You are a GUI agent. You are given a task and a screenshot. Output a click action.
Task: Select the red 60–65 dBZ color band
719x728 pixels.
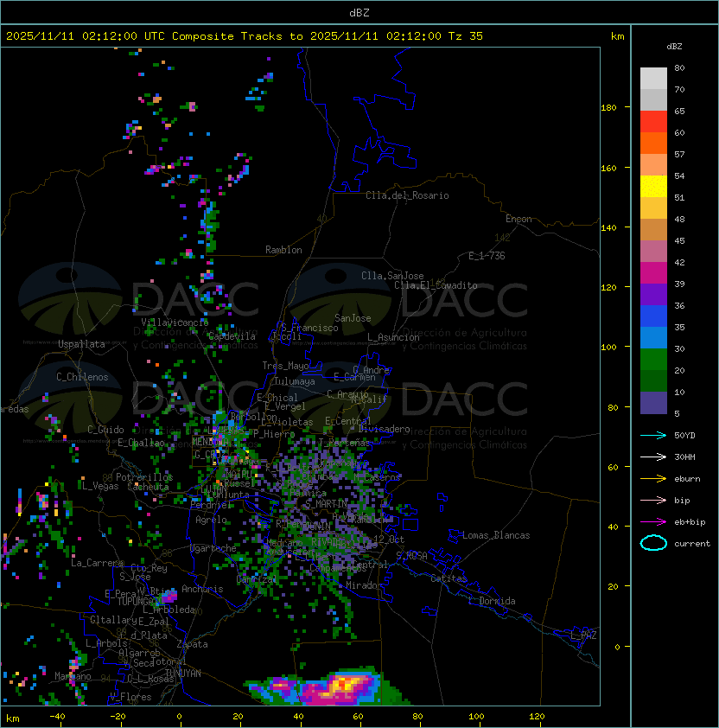click(x=653, y=122)
